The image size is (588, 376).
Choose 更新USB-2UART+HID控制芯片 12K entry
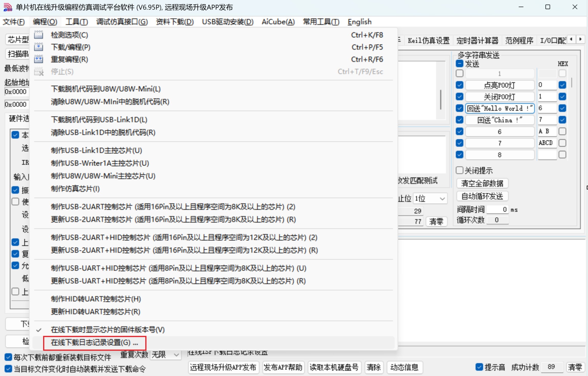pos(213,250)
